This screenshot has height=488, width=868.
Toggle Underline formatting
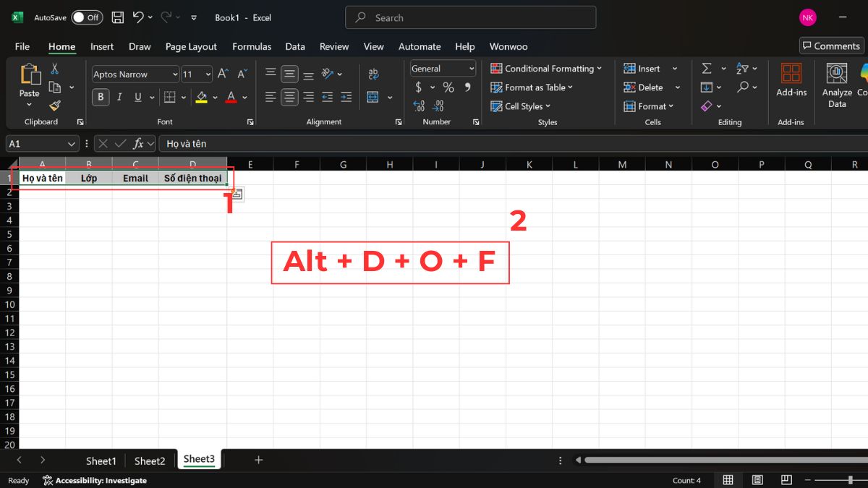[137, 97]
